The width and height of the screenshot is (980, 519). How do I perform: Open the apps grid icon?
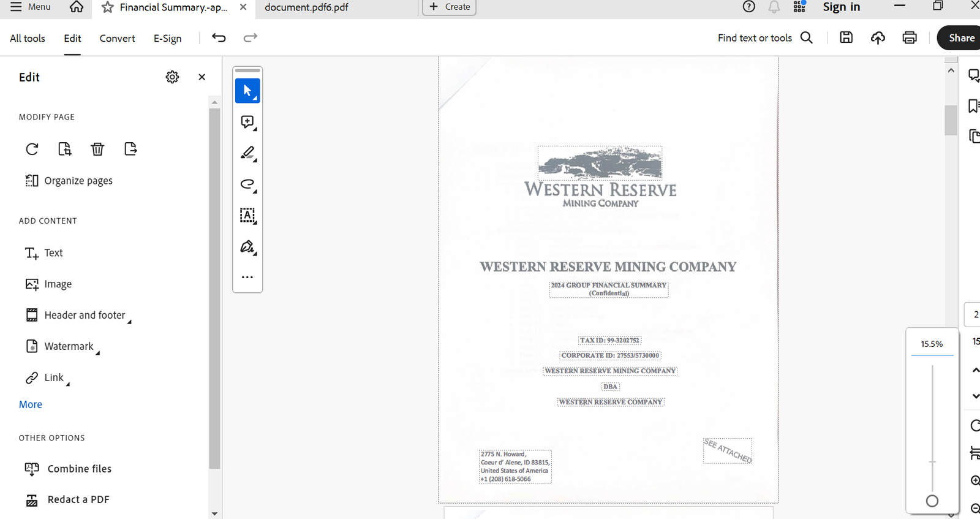tap(799, 7)
